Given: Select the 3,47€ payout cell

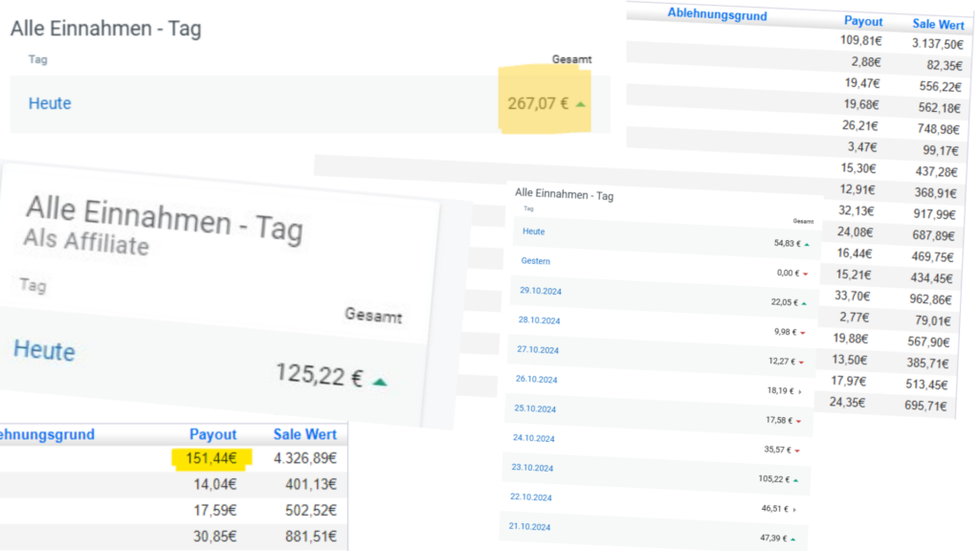Looking at the screenshot, I should (862, 146).
